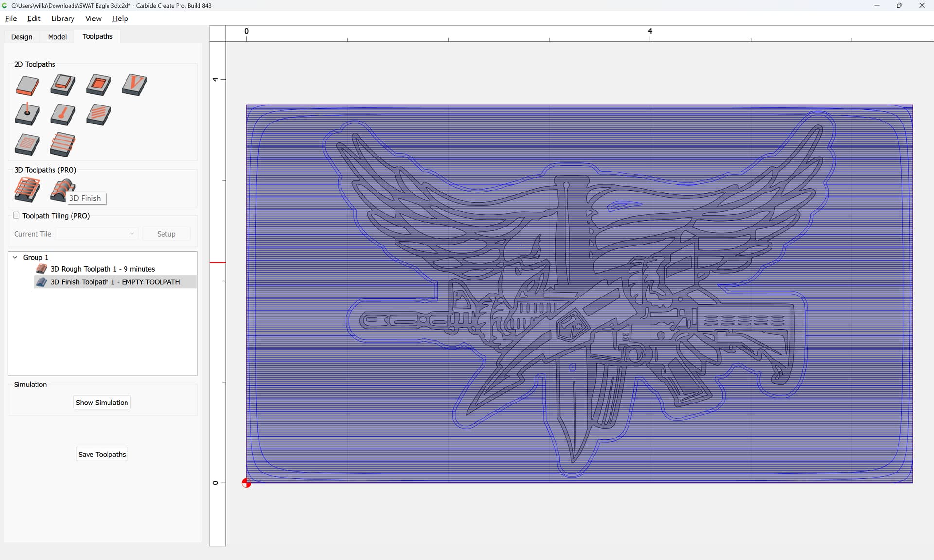
Task: Select the Drill toolpath icon
Action: point(27,115)
